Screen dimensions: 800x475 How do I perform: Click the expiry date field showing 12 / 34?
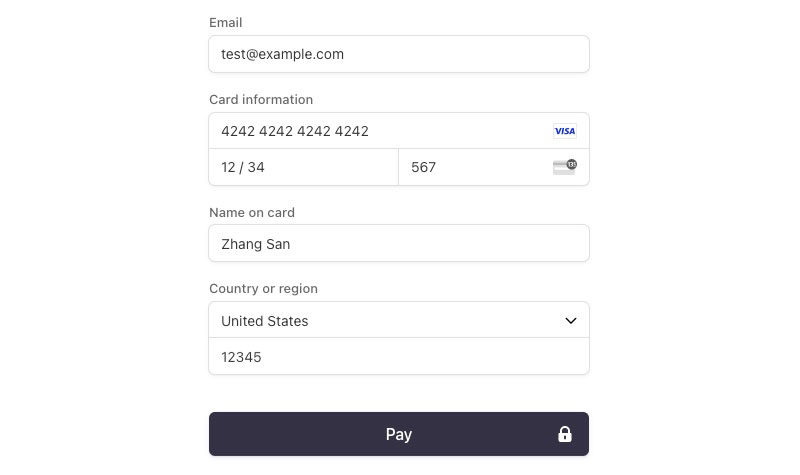304,167
